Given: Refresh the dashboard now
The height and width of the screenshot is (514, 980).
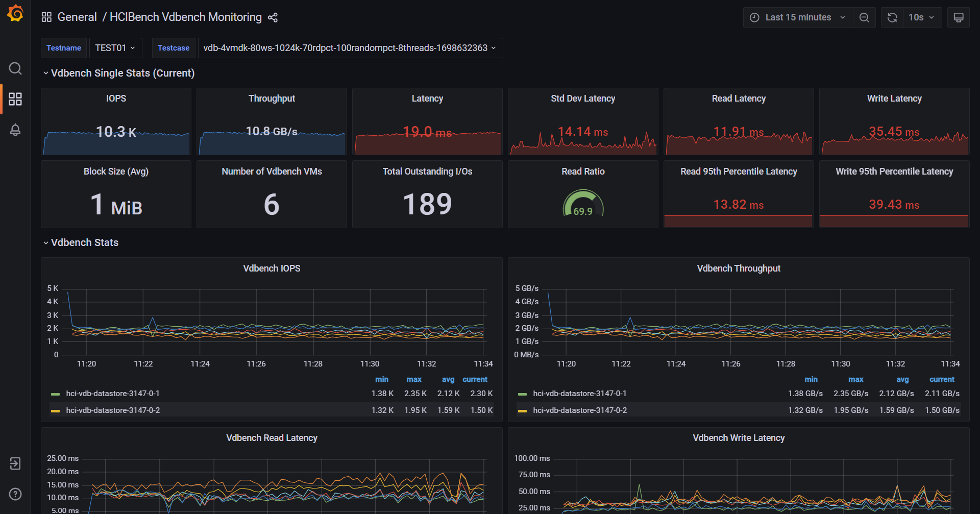Looking at the screenshot, I should click(892, 17).
